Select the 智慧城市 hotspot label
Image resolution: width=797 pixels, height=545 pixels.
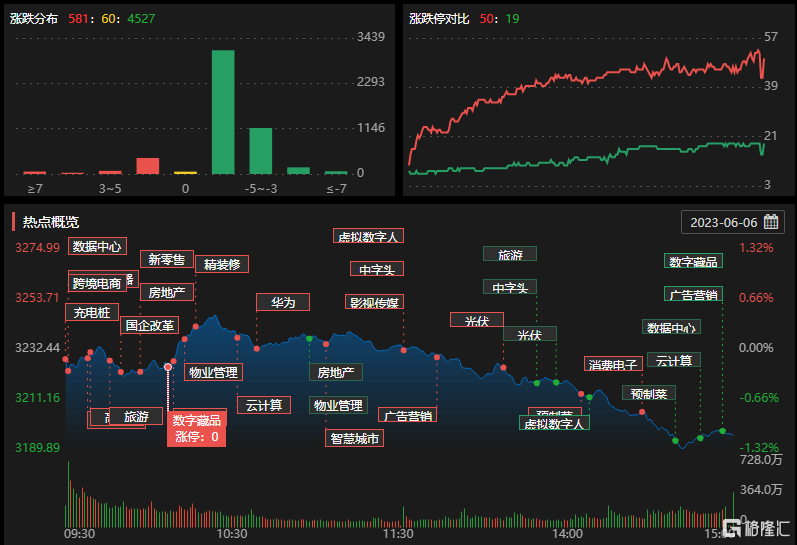354,438
